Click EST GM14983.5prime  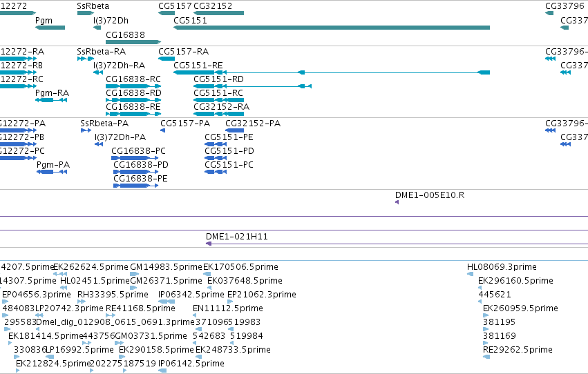[x=166, y=267]
